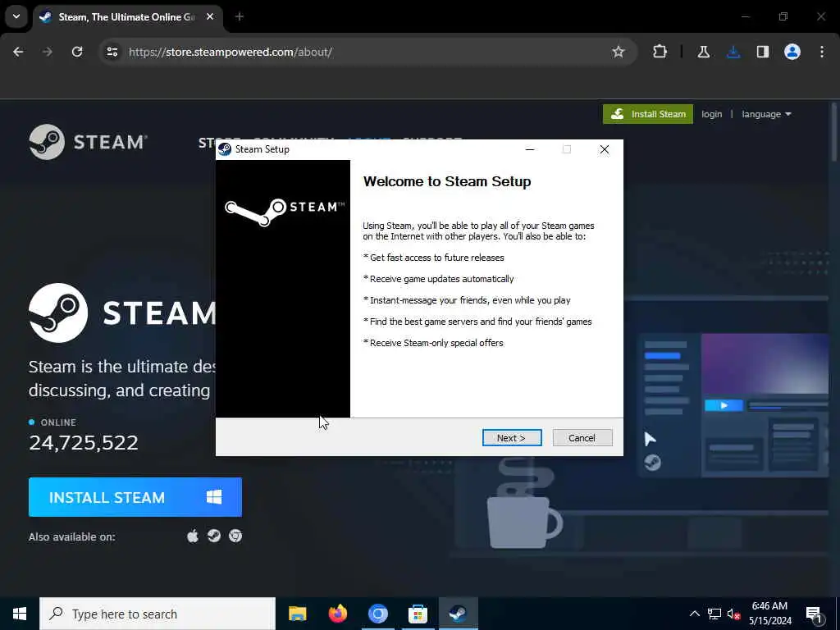Click the network tray icon

point(714,614)
